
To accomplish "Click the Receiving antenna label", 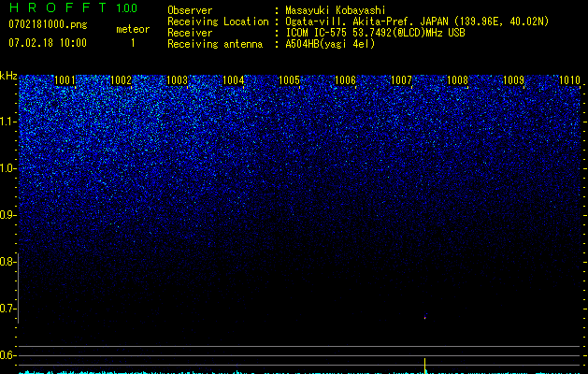I will click(x=215, y=44).
